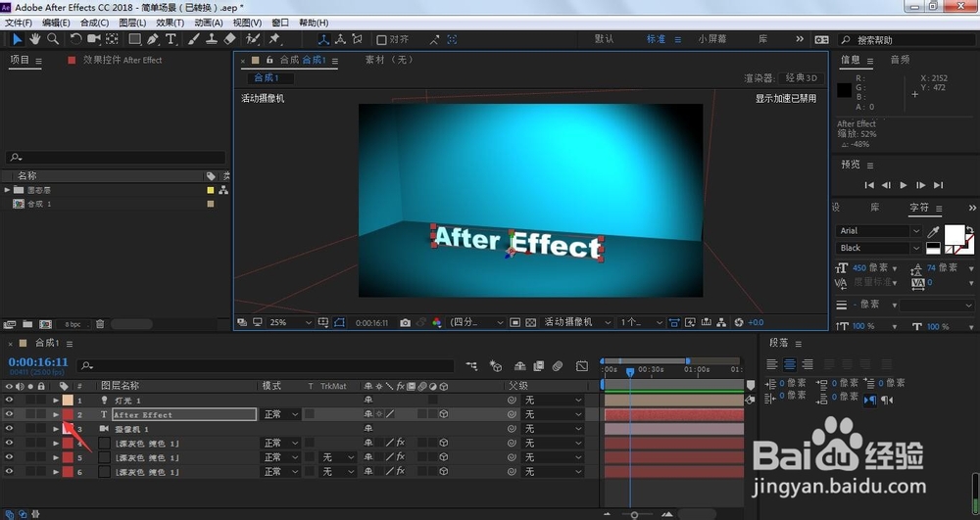Image resolution: width=980 pixels, height=520 pixels.
Task: Select the Pan Behind anchor point tool
Action: click(112, 39)
